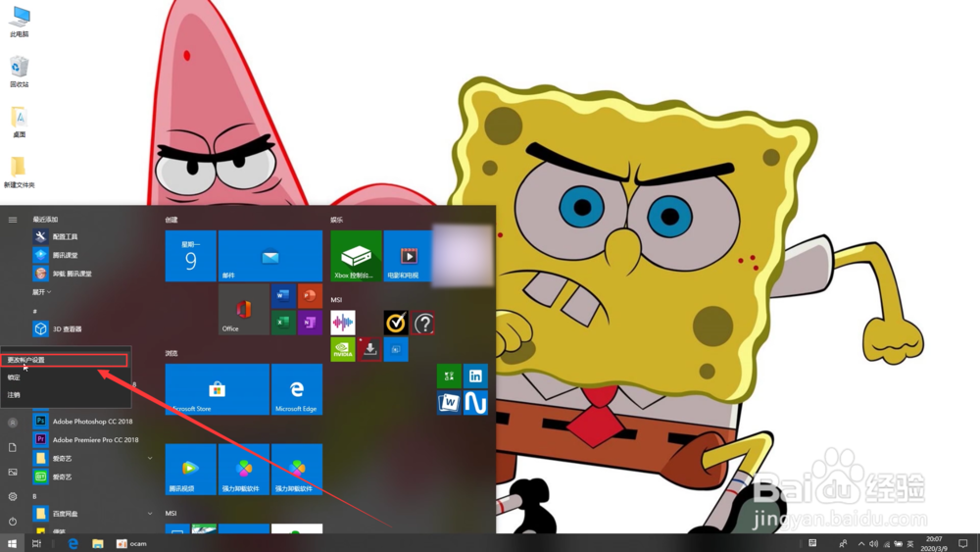The image size is (980, 552).
Task: Expand the 爱奇艺 folder chevron
Action: click(150, 458)
